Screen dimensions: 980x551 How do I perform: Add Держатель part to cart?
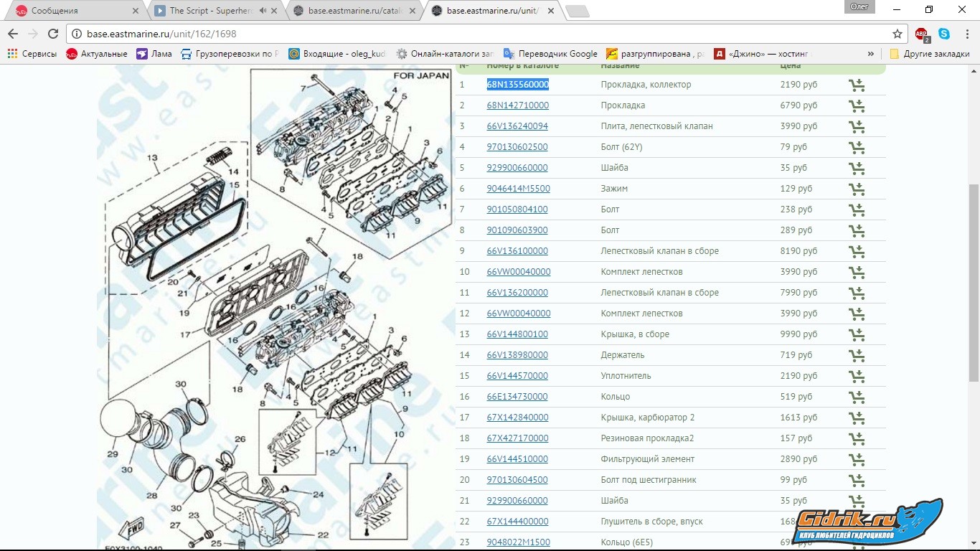coord(856,356)
